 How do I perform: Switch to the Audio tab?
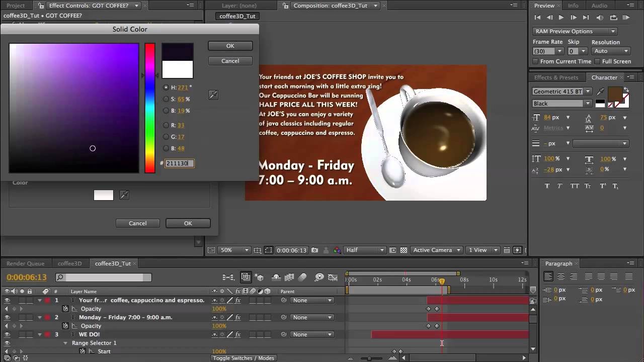click(599, 6)
